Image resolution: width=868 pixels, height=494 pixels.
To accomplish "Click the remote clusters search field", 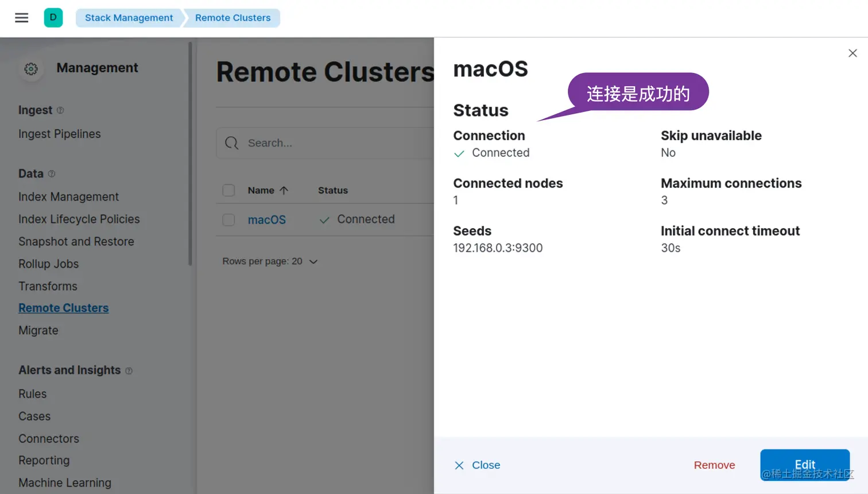I will point(325,143).
